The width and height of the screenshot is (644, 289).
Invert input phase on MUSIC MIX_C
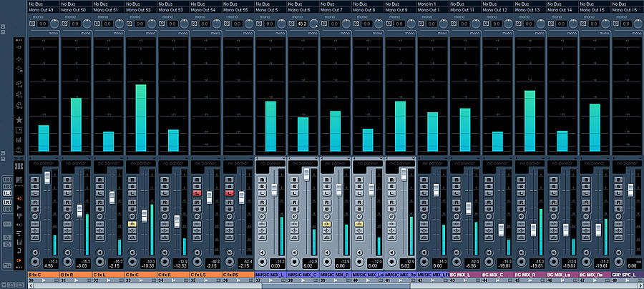tap(292, 24)
